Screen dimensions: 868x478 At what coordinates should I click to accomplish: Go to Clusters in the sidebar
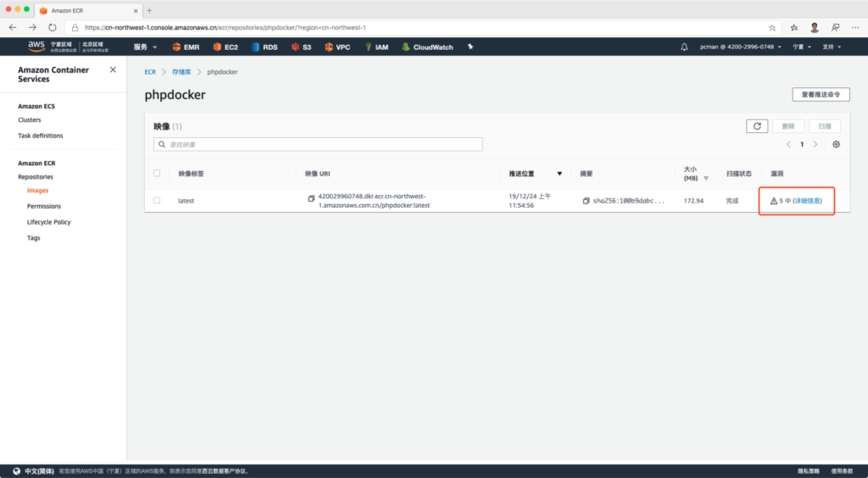tap(30, 119)
